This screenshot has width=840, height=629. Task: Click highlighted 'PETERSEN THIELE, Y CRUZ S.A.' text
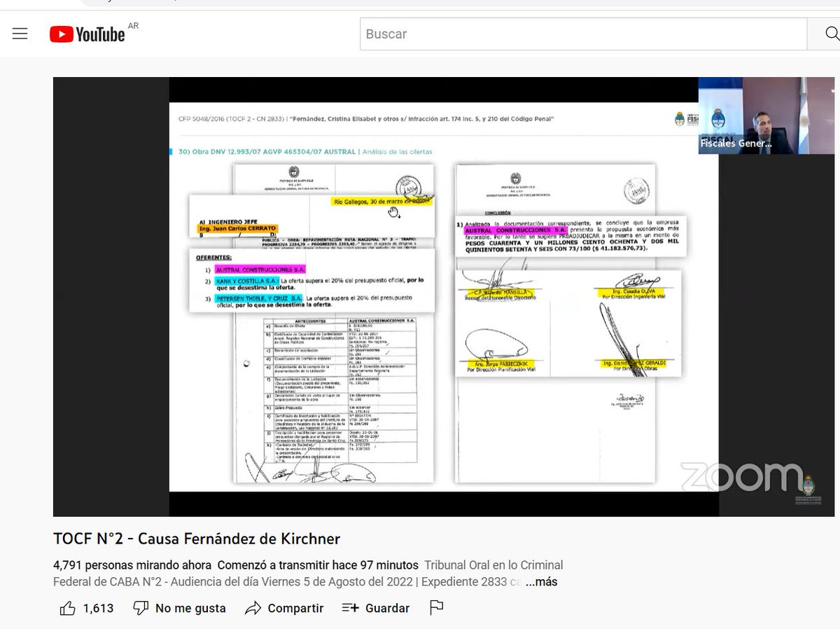(x=258, y=298)
